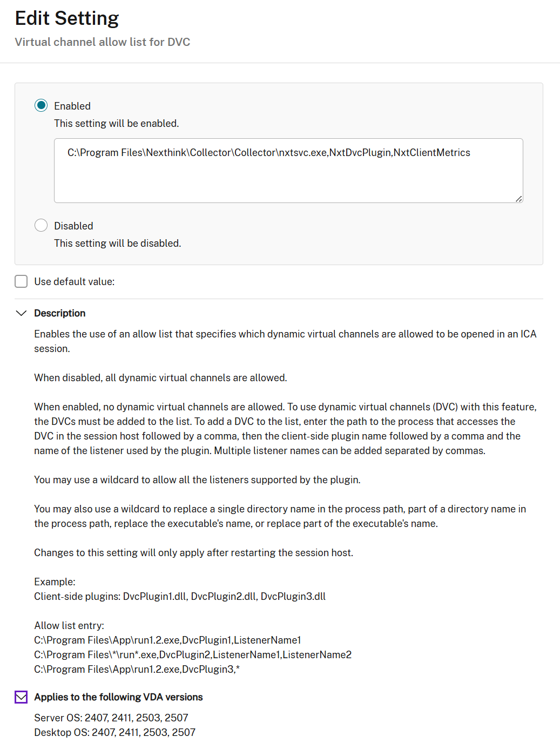Image resolution: width=560 pixels, height=750 pixels.
Task: Click 'This setting will be enabled.' text
Action: [x=116, y=124]
